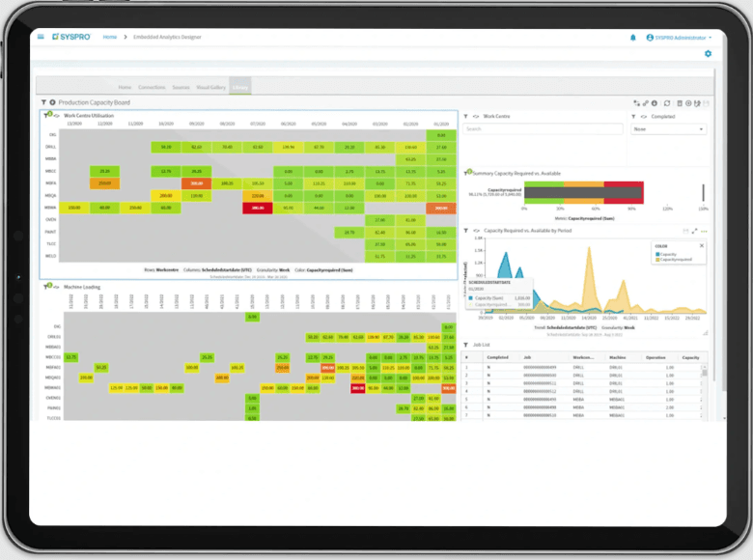
Task: Click the save-as icon in dashboard toolbar
Action: point(697,103)
